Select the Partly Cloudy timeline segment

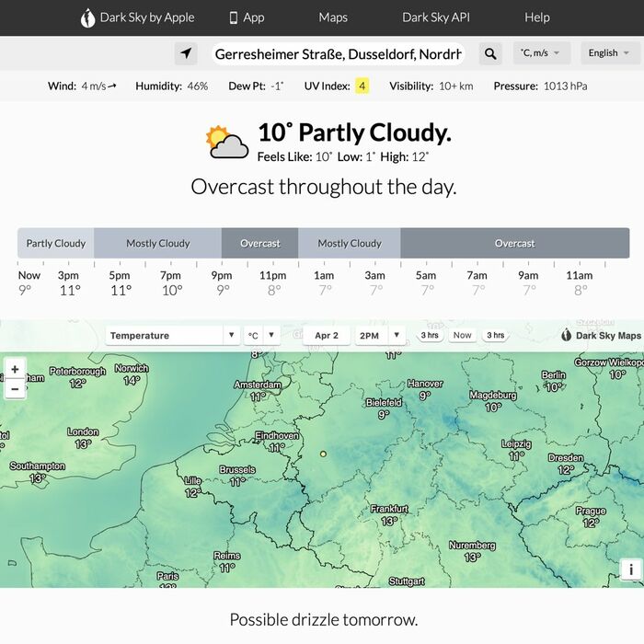[56, 243]
